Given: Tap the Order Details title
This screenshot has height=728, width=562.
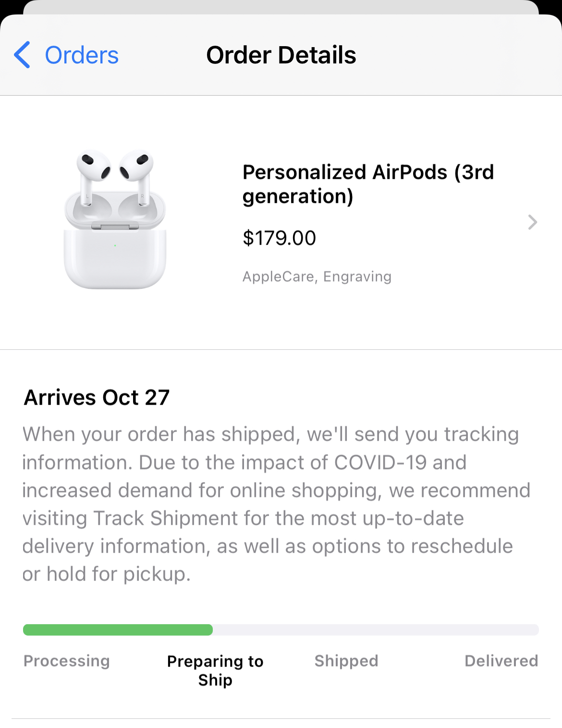Looking at the screenshot, I should [x=281, y=55].
